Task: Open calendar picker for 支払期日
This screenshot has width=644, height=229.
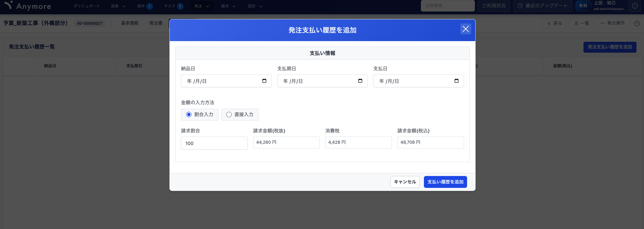Action: 360,81
